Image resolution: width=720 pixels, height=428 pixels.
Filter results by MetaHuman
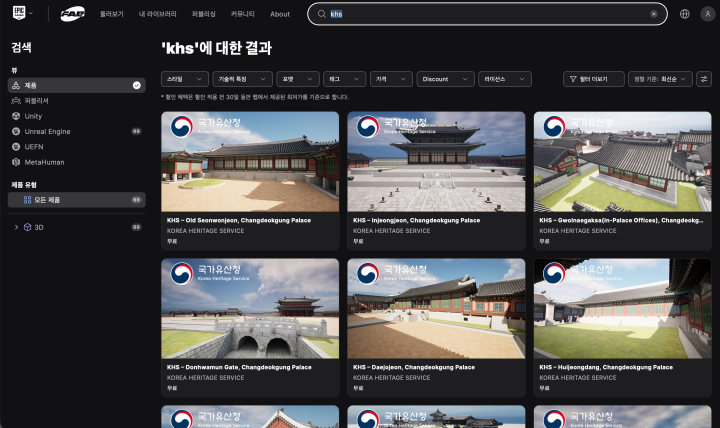[x=77, y=162]
